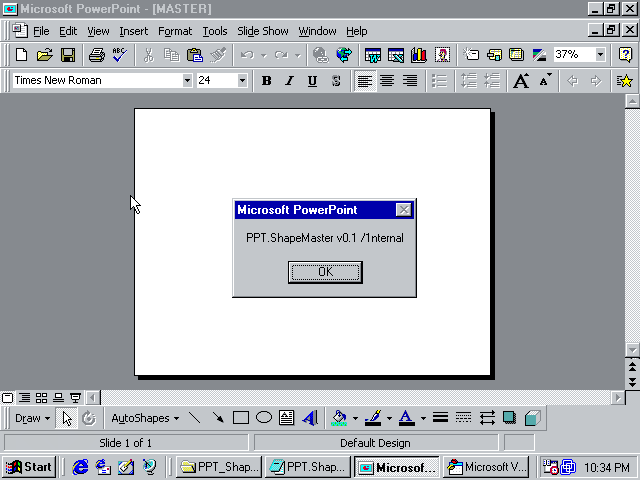Open the Insert menu
640x480 pixels.
(x=133, y=31)
